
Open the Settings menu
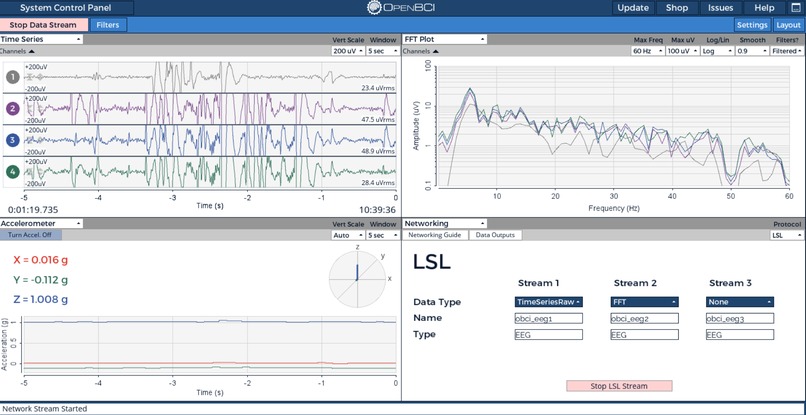tap(752, 25)
